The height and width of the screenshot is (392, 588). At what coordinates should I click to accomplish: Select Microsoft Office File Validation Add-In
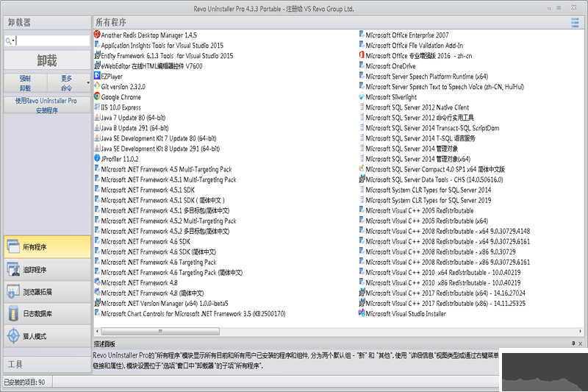[411, 45]
